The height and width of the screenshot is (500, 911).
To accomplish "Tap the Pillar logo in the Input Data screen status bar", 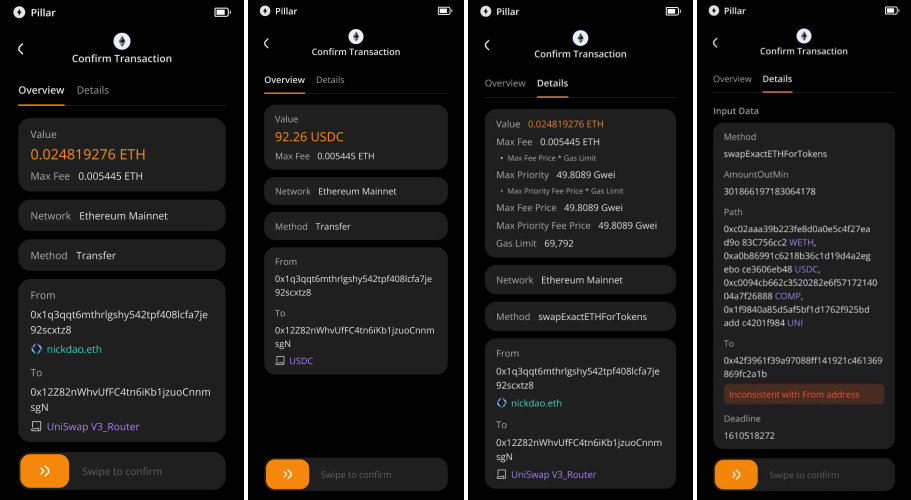I will (x=714, y=11).
